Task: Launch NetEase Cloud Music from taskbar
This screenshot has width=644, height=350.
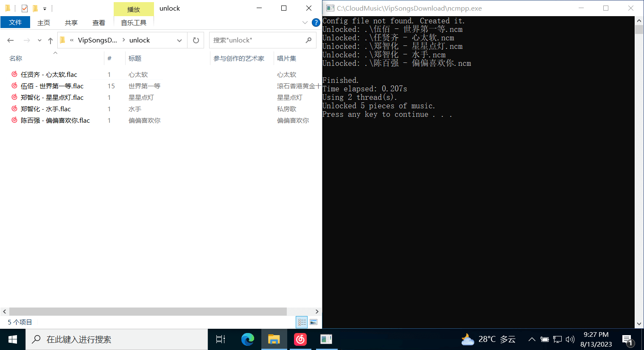Action: click(300, 339)
